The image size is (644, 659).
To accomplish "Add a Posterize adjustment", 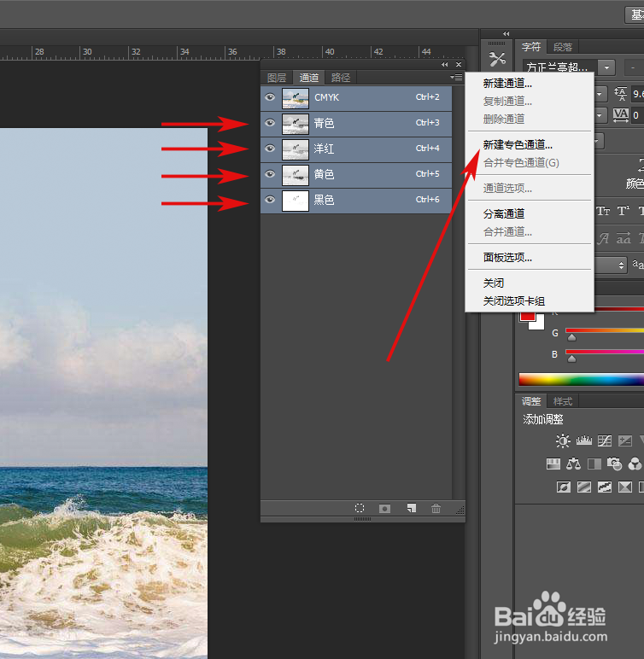I will (584, 487).
